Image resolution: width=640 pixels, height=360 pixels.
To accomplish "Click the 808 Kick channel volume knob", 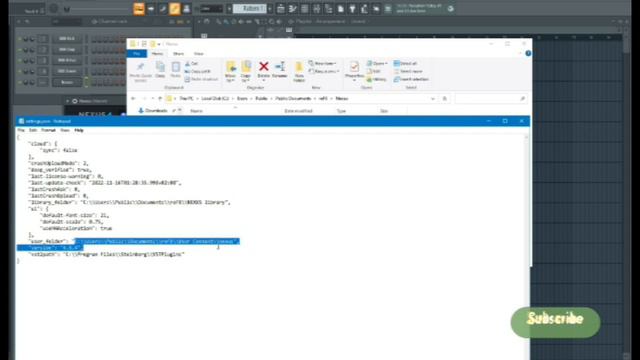I will [32, 39].
